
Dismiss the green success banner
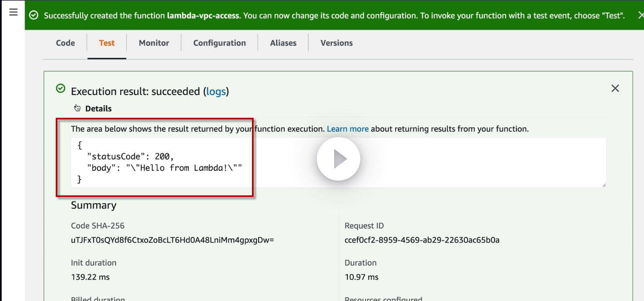[640, 16]
